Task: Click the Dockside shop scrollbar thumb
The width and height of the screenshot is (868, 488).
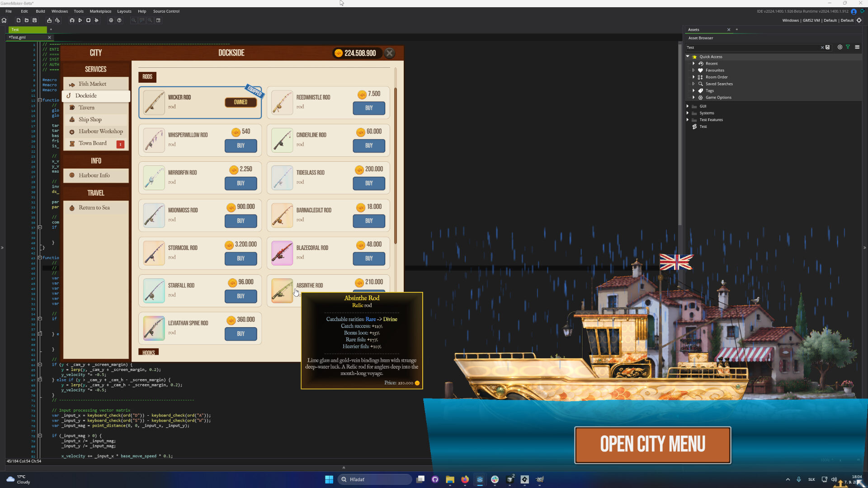Action: coord(396,165)
